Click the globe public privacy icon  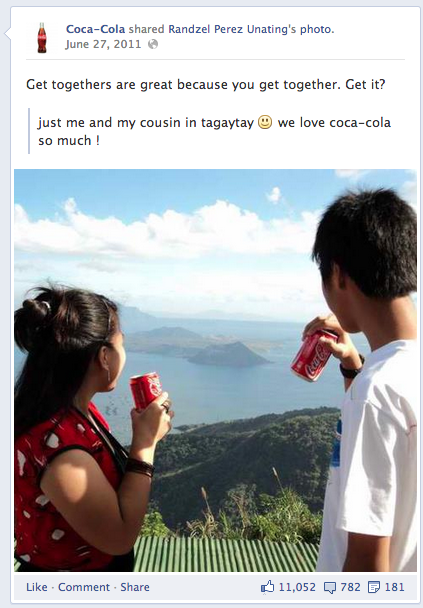[x=153, y=44]
